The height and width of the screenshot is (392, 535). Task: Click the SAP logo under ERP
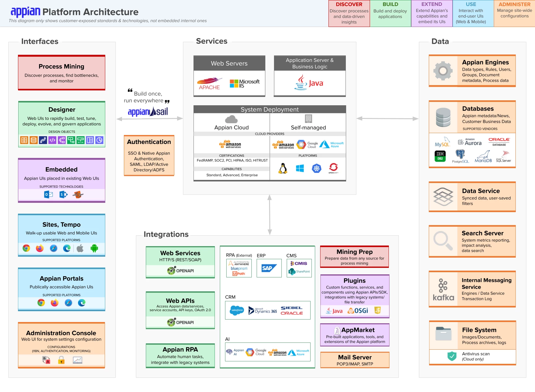[x=269, y=268]
